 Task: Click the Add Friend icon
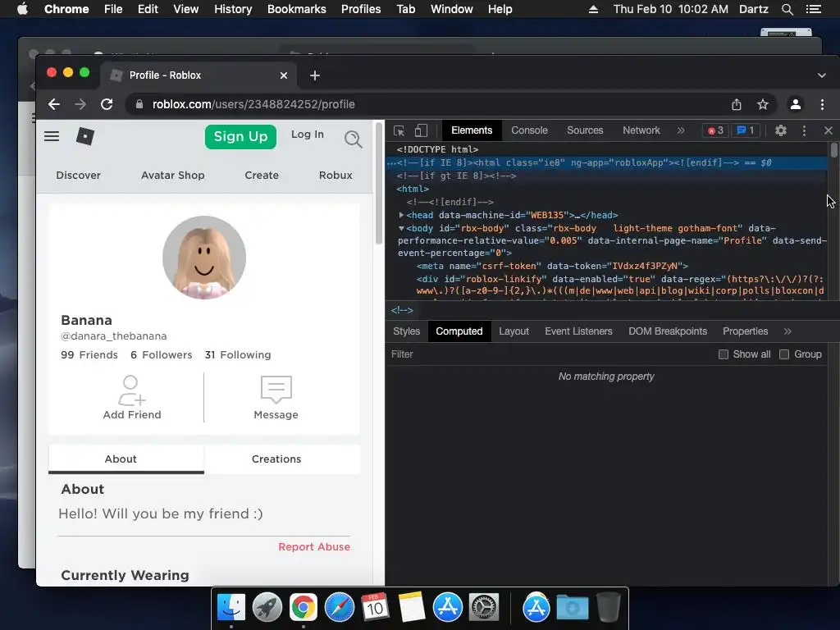coord(131,390)
